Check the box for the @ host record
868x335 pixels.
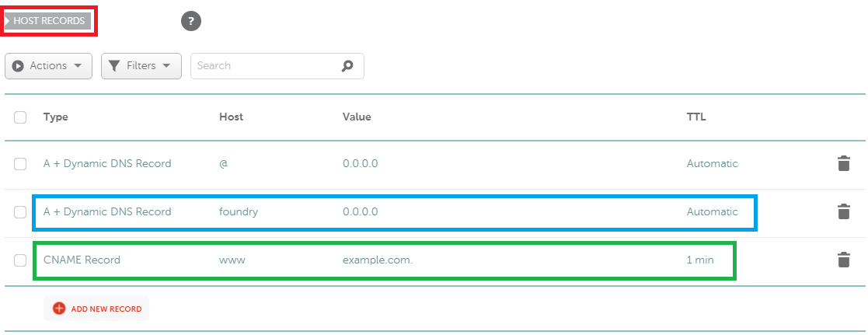click(20, 164)
